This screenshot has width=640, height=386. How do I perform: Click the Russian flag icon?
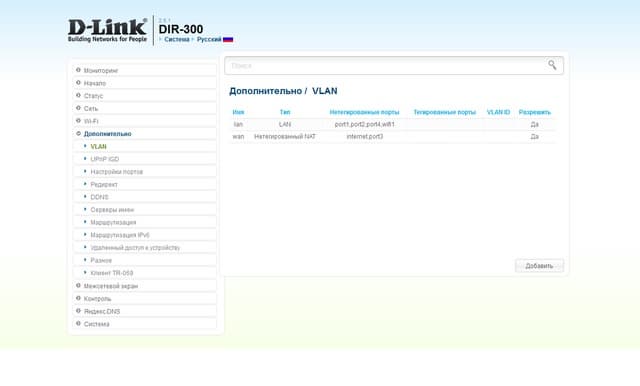coord(228,40)
